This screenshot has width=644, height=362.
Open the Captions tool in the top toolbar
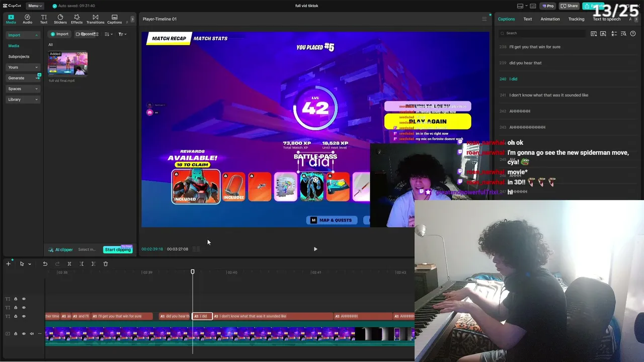(114, 19)
